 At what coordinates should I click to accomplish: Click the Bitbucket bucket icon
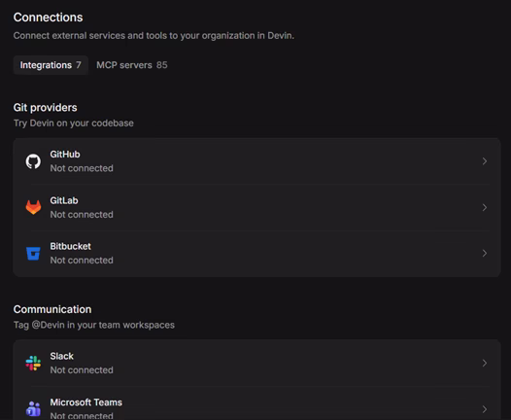click(33, 254)
